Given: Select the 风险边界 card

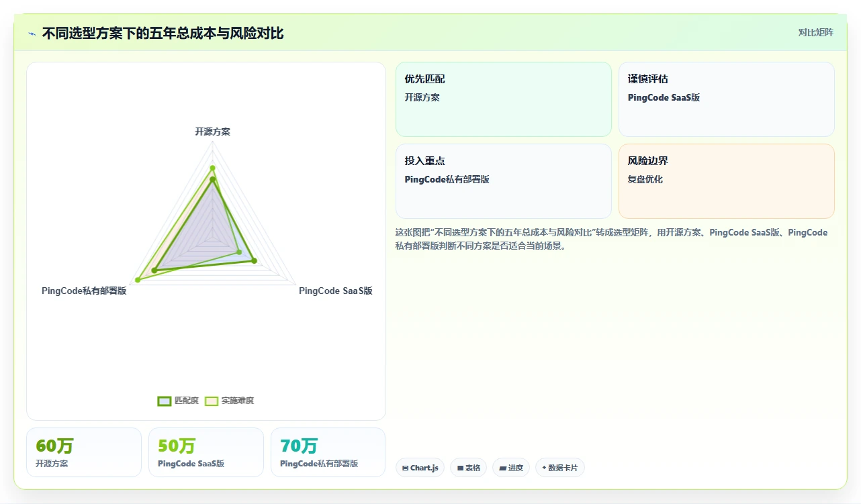Looking at the screenshot, I should pos(727,181).
